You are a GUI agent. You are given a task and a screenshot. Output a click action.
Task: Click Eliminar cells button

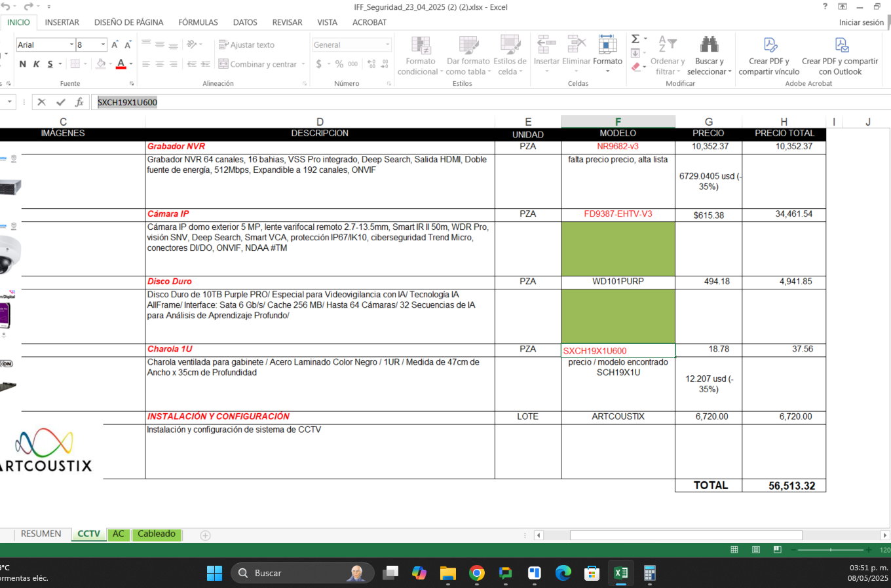pos(577,54)
